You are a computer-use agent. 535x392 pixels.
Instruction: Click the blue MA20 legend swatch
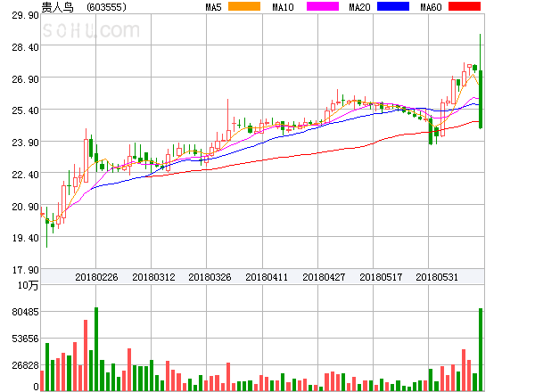pyautogui.click(x=393, y=6)
